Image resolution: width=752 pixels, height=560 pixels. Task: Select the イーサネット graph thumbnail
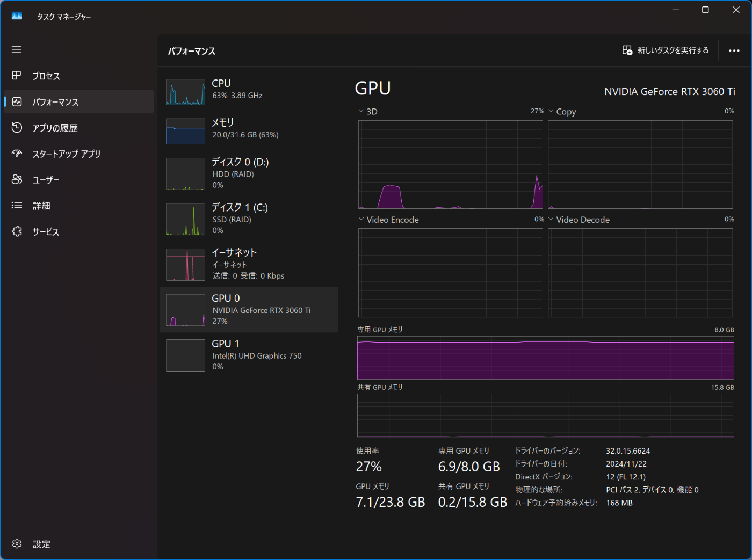[185, 265]
